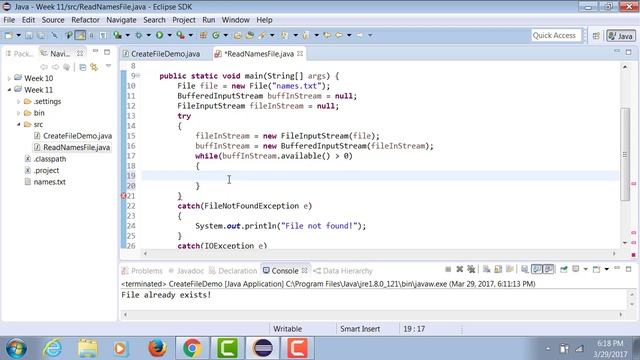Switch to the Problems tab
Viewport: 640px width, 360px height.
click(142, 271)
